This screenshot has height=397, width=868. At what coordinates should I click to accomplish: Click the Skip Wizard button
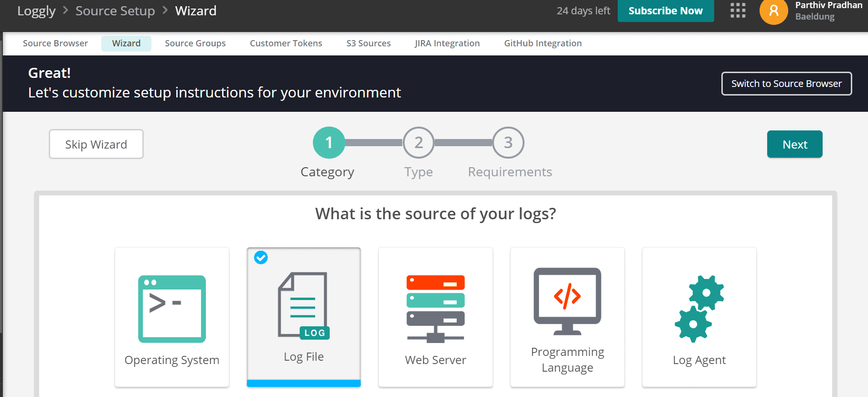96,144
